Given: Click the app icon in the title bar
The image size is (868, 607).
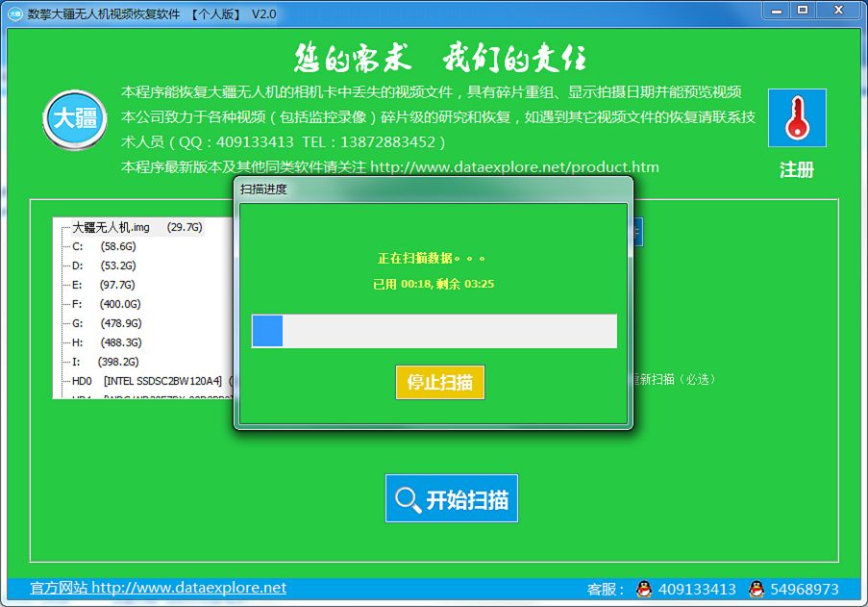Looking at the screenshot, I should pos(15,13).
